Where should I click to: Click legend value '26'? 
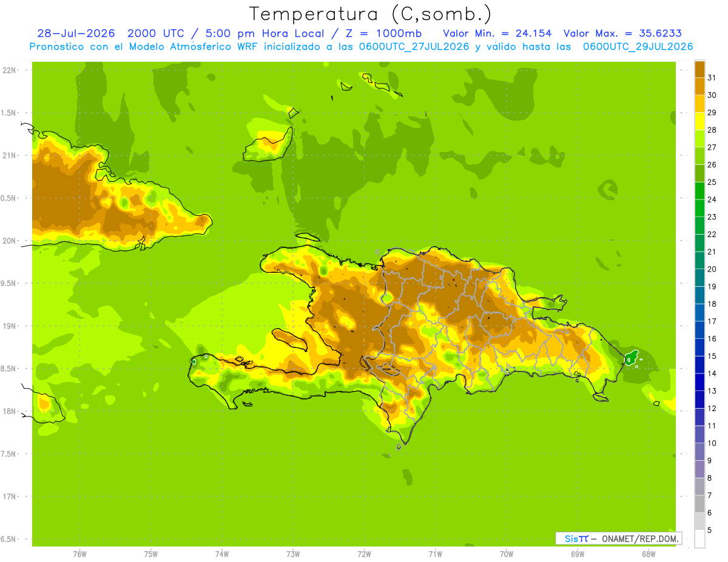712,164
